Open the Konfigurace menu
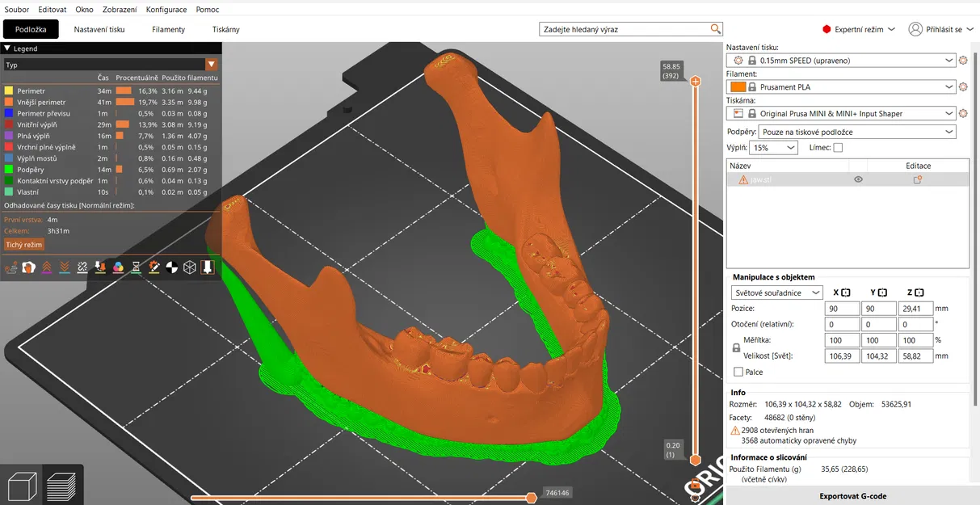 pos(166,9)
